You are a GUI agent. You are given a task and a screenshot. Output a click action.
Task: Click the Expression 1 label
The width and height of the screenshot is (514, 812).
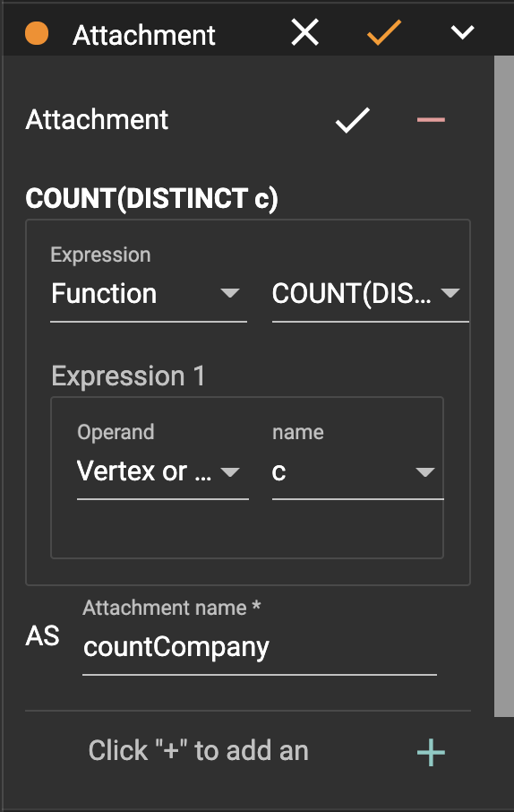(128, 376)
